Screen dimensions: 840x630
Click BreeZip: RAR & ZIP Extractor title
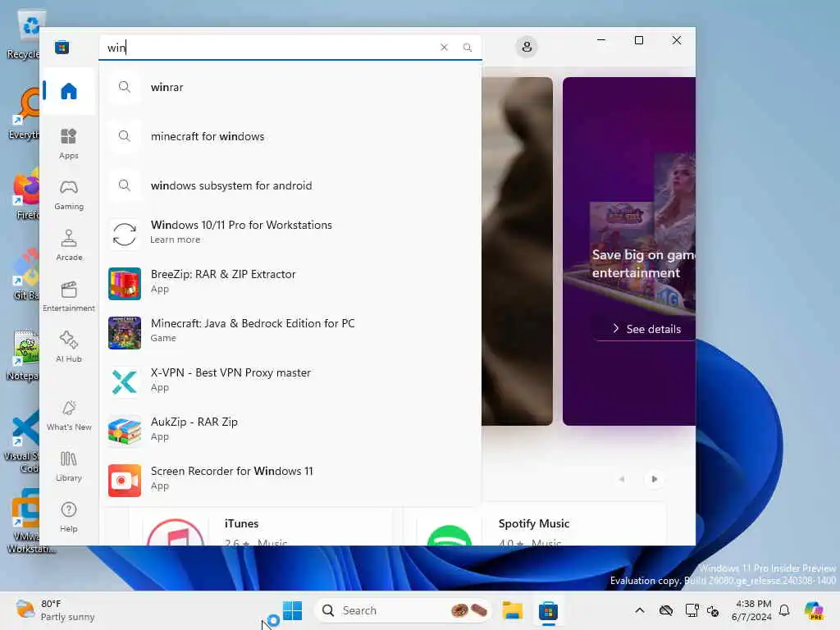pyautogui.click(x=223, y=274)
